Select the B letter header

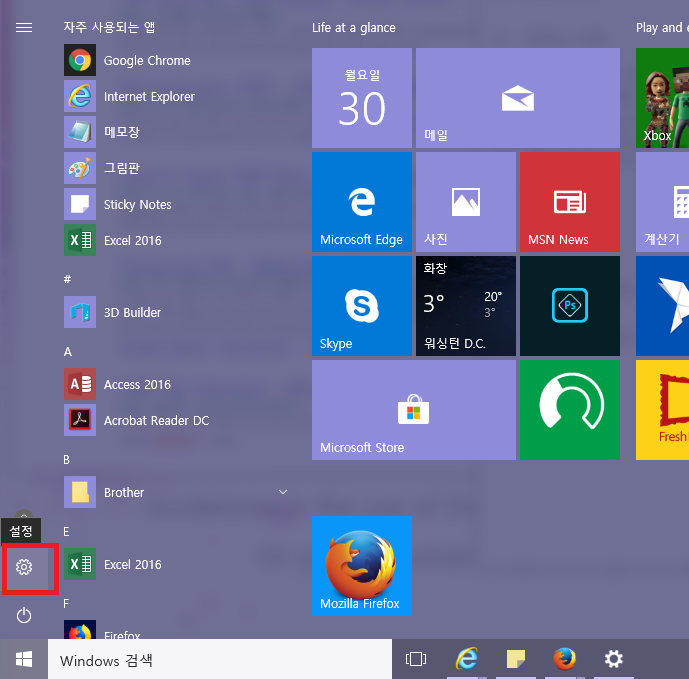pyautogui.click(x=66, y=460)
